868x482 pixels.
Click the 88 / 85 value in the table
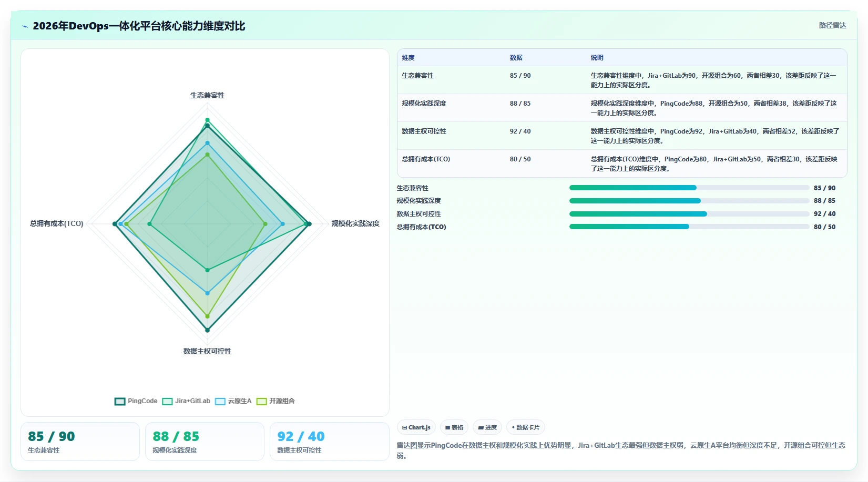click(520, 104)
